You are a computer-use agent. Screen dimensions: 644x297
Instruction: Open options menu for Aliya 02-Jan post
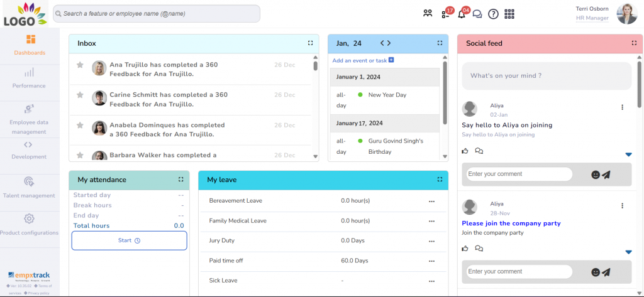click(622, 107)
